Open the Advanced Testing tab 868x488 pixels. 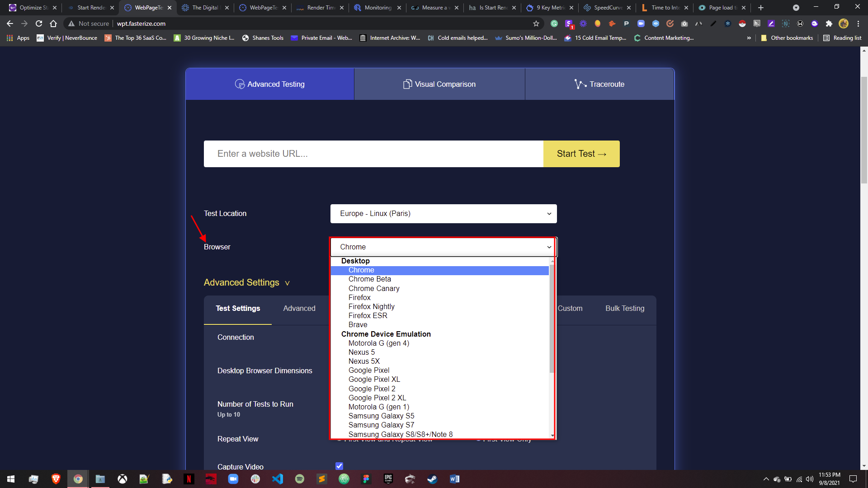click(270, 84)
